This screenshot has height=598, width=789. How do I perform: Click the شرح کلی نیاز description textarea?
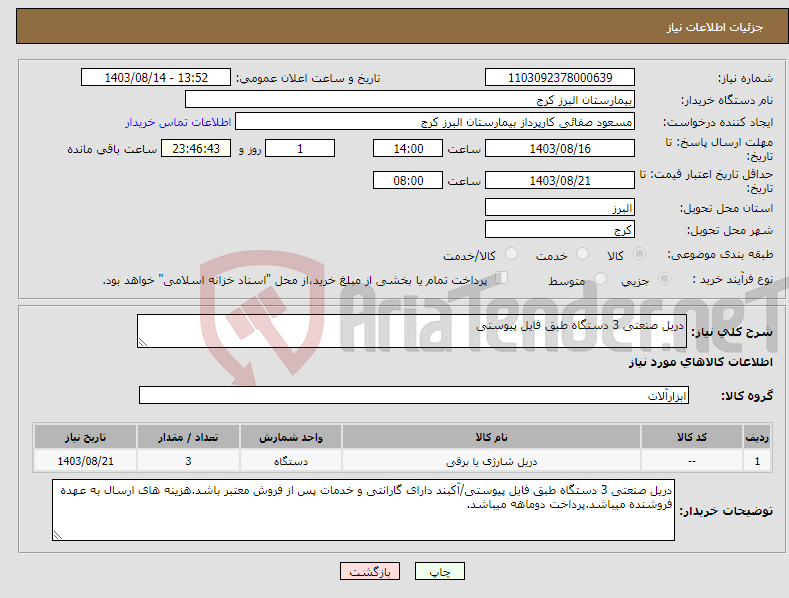(x=412, y=331)
